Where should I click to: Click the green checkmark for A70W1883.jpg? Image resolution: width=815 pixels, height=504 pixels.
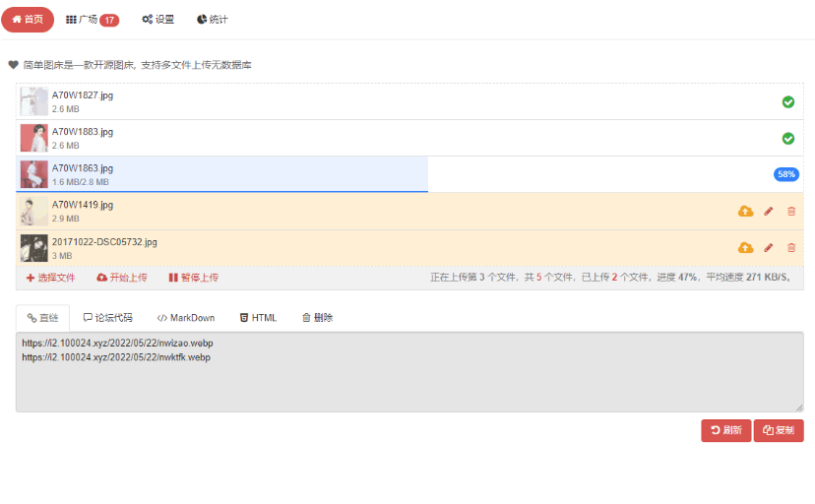tap(788, 138)
